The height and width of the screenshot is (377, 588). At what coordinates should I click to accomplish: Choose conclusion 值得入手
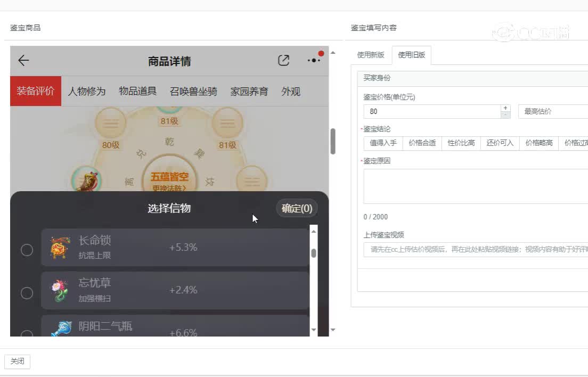pos(383,143)
